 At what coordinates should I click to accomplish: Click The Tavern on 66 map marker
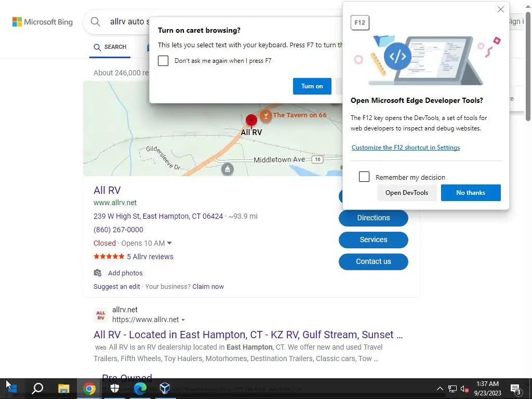[265, 116]
